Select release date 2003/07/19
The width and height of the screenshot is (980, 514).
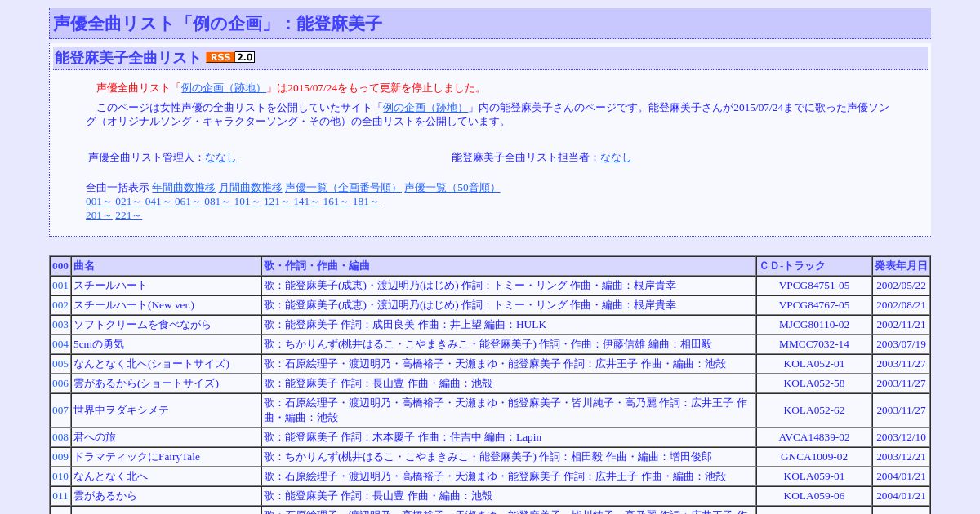[x=902, y=344]
